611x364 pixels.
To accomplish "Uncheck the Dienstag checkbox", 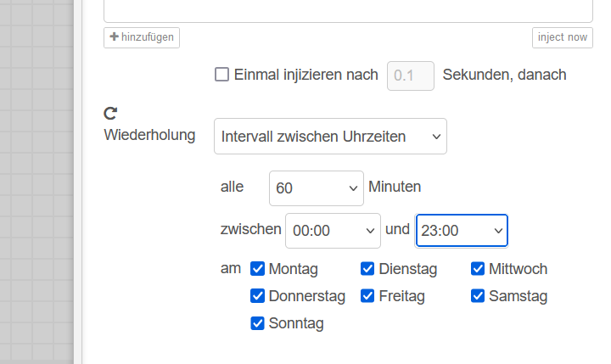I will (x=367, y=268).
